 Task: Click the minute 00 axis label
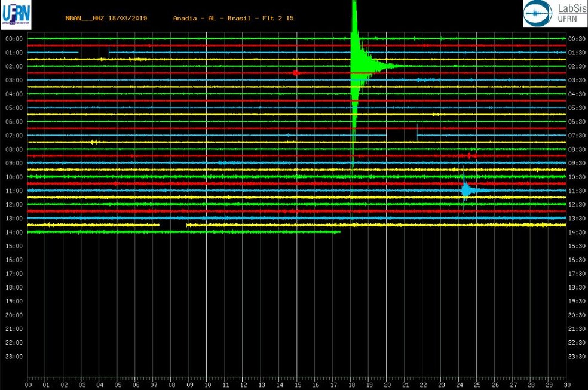(29, 385)
